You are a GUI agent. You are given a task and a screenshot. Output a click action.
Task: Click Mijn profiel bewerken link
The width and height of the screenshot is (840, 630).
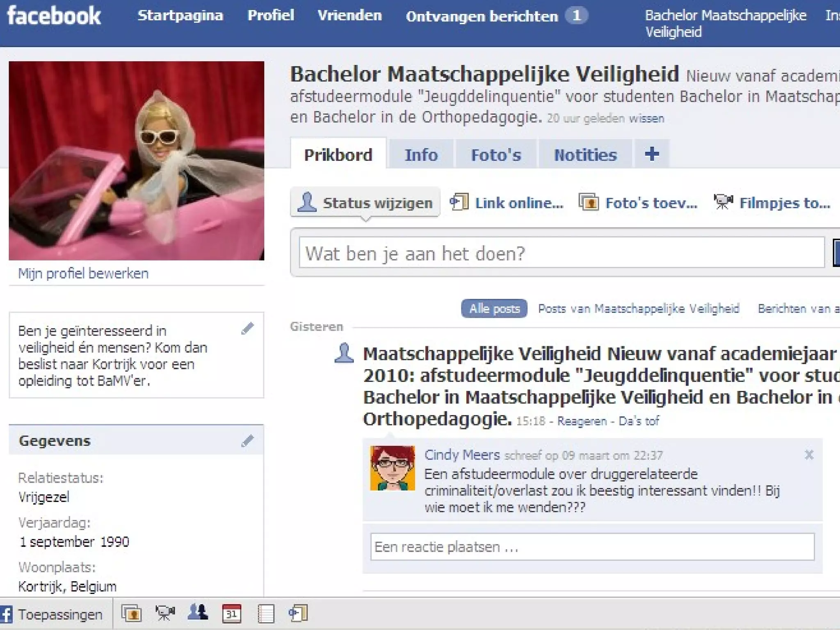[x=83, y=273]
